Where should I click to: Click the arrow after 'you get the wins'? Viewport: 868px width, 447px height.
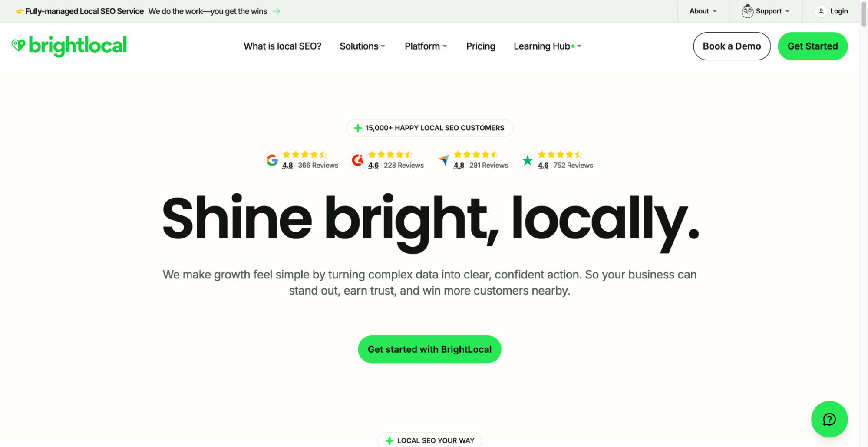276,11
